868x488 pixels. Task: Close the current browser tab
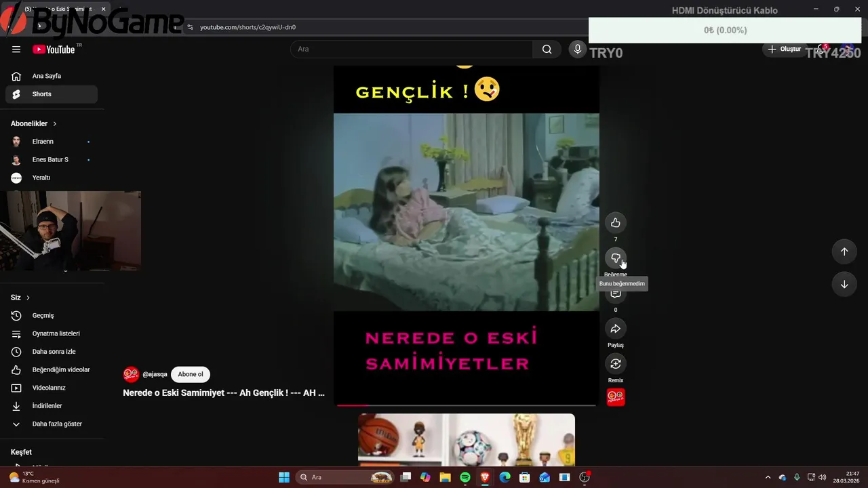click(x=104, y=9)
